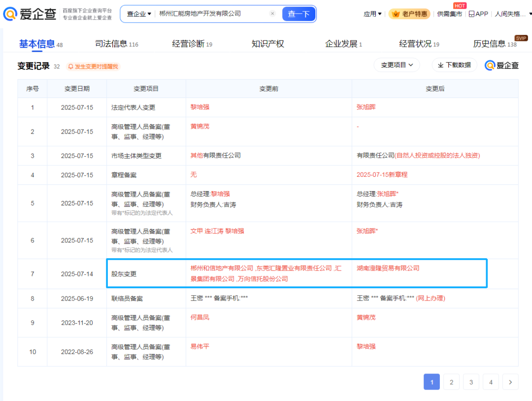The width and height of the screenshot is (532, 401).
Task: Click 2025-07-15新章程 in row 4
Action: [382, 175]
